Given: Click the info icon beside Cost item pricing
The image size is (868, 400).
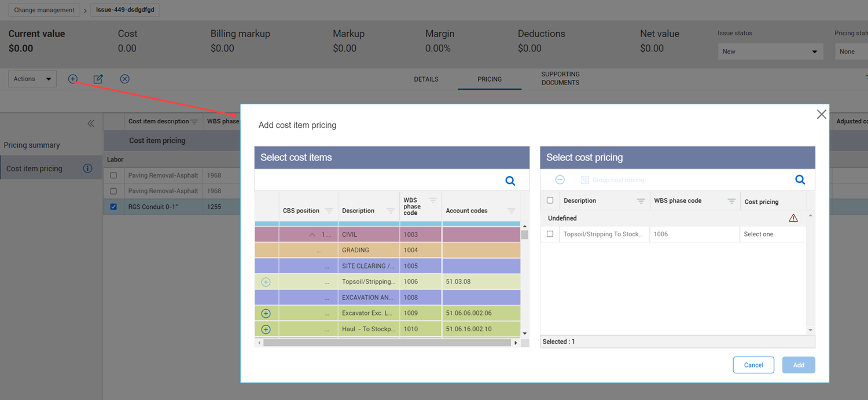Looking at the screenshot, I should (87, 168).
